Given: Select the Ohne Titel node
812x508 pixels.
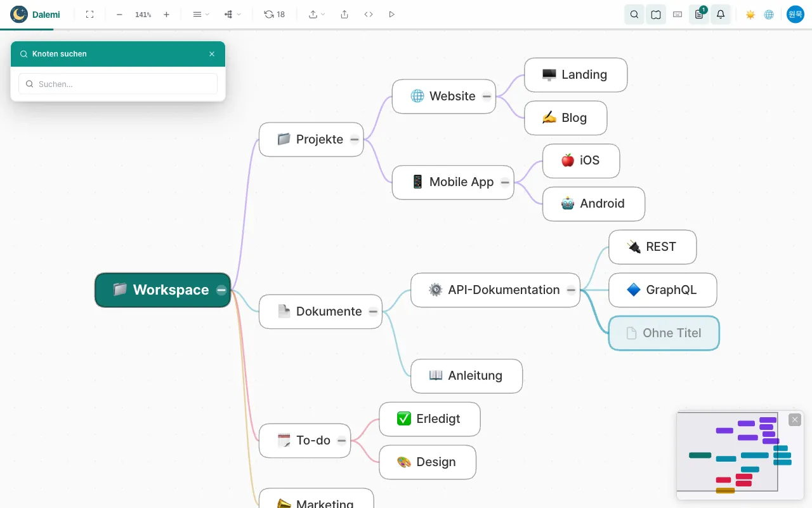Looking at the screenshot, I should click(x=664, y=333).
